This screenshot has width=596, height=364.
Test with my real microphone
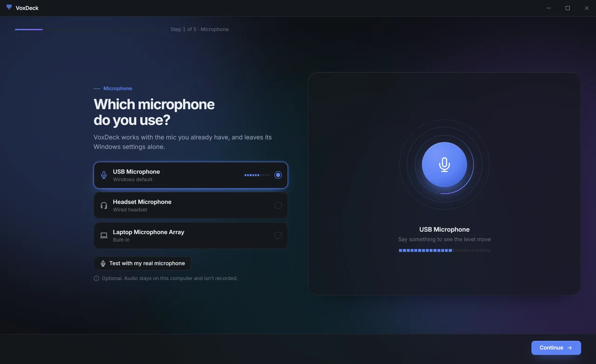(142, 263)
